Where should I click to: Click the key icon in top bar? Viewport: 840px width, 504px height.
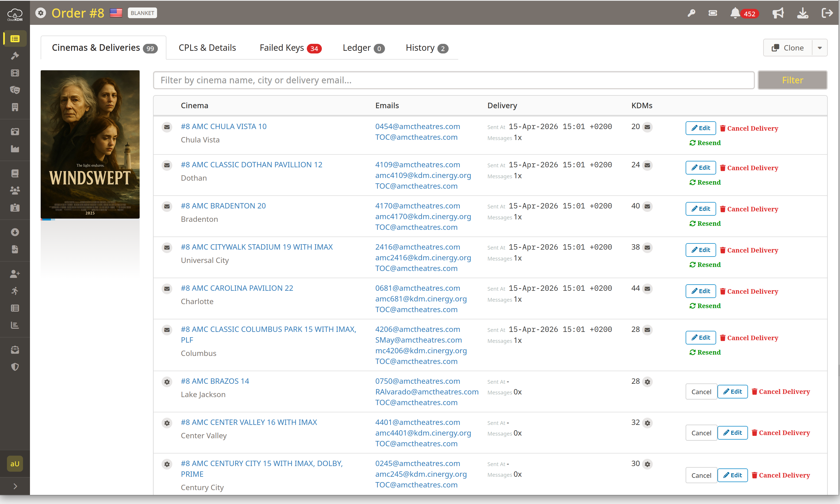click(x=691, y=13)
